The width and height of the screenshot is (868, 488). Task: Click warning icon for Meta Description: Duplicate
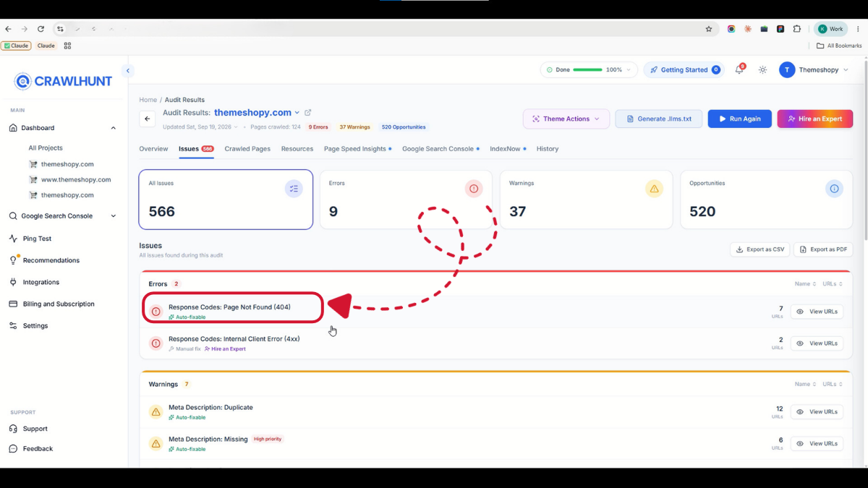(x=156, y=412)
